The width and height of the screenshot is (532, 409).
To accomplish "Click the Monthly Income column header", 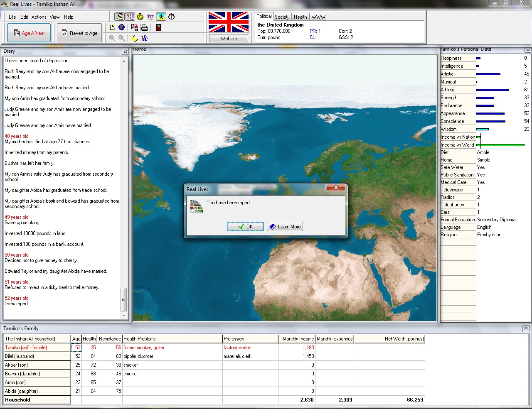I will [x=297, y=339].
